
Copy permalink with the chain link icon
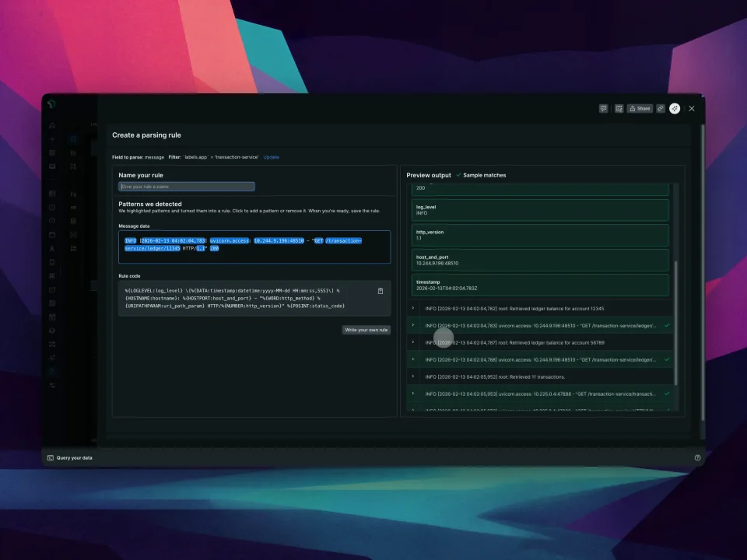coord(661,109)
